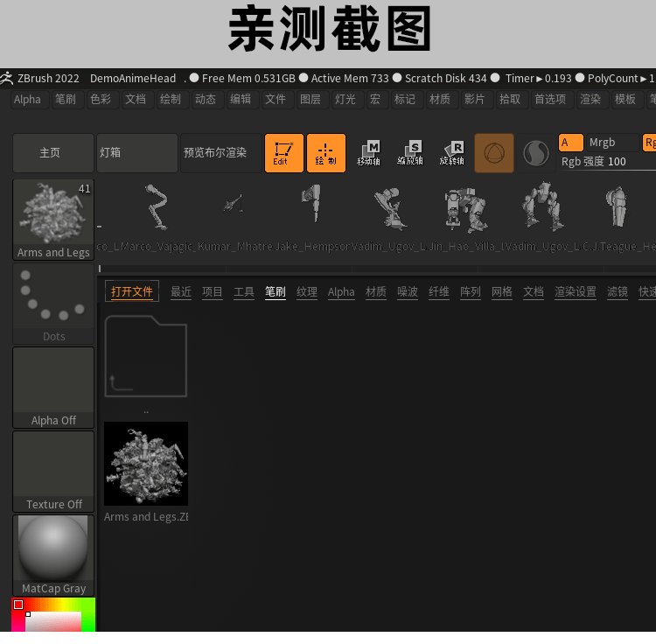Viewport: 656px width, 644px height.
Task: Select the Jin_Hao_Villa mech legs thumbnail
Action: click(x=465, y=210)
